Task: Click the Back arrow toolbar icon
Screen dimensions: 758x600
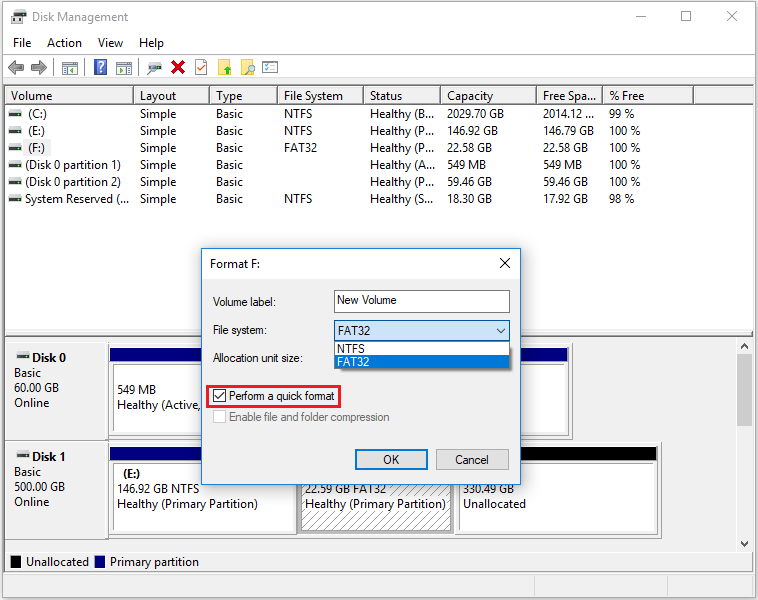Action: pyautogui.click(x=16, y=67)
